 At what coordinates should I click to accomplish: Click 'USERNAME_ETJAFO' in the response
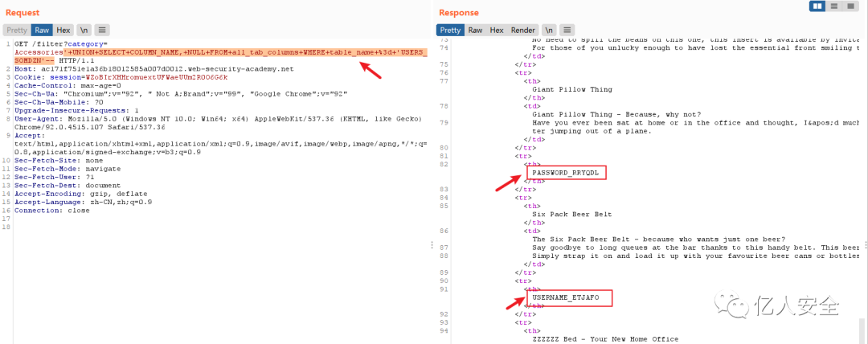[566, 298]
